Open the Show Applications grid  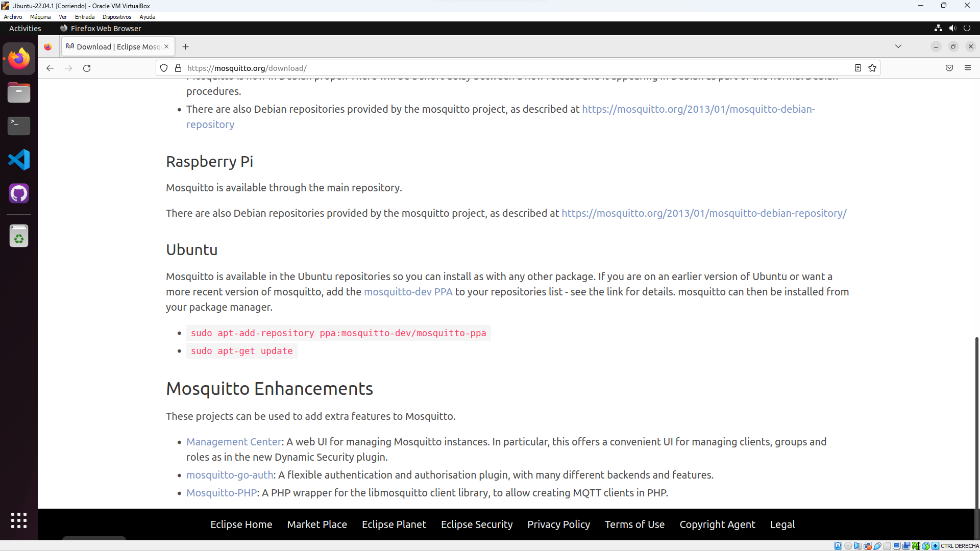tap(18, 520)
